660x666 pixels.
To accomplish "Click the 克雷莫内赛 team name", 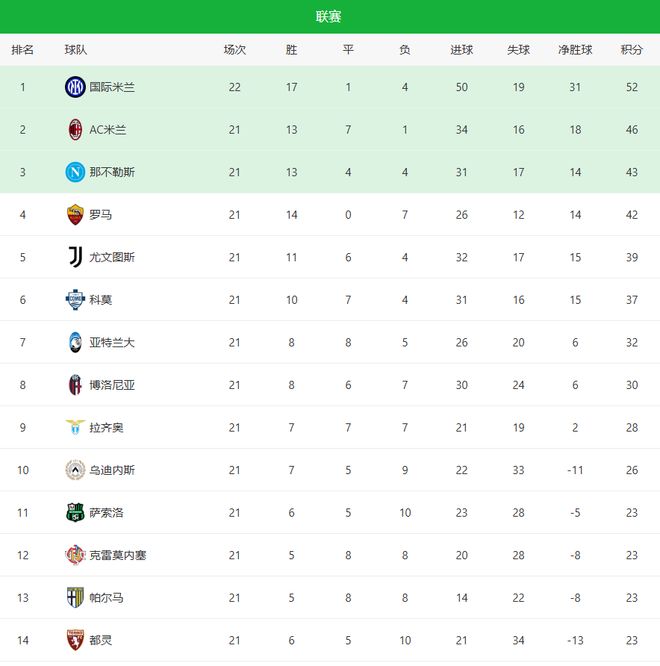I will click(x=118, y=555).
